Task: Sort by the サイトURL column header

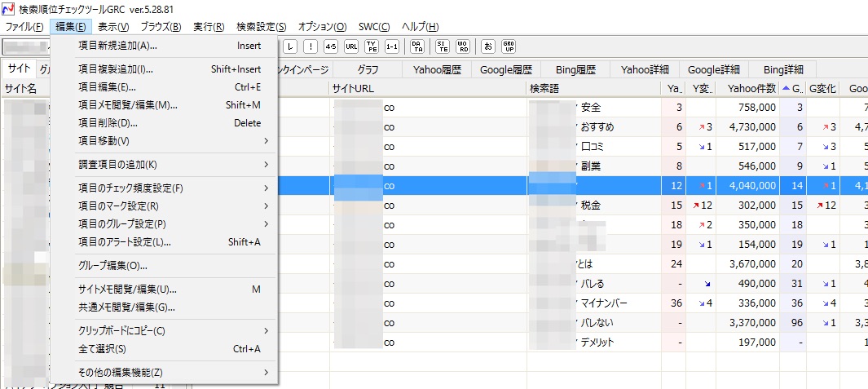Action: pos(428,88)
